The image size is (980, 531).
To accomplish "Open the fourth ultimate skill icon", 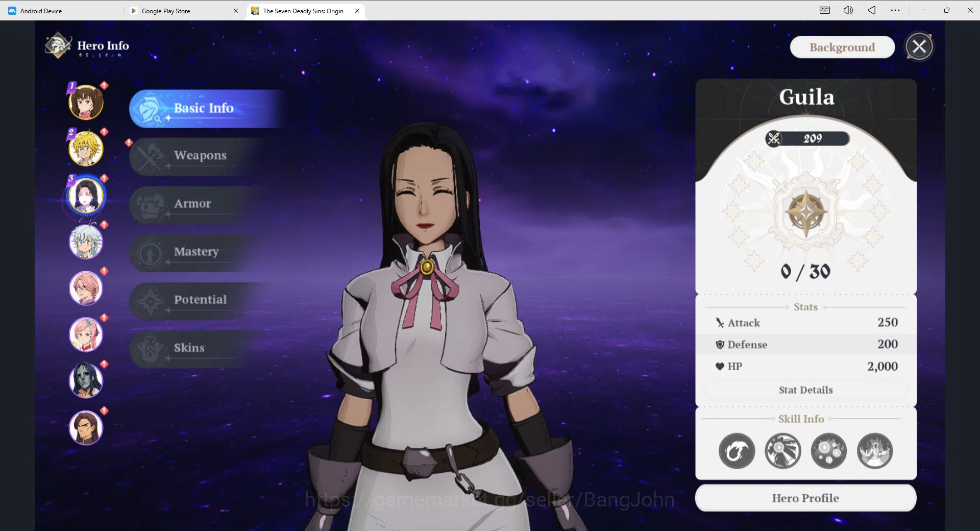I will point(874,451).
